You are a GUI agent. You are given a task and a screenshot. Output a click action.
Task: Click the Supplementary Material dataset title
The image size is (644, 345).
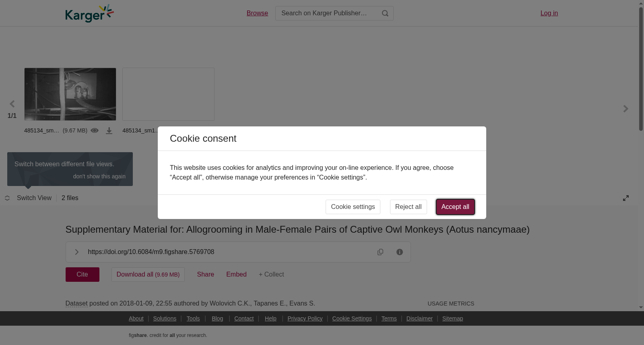(297, 229)
